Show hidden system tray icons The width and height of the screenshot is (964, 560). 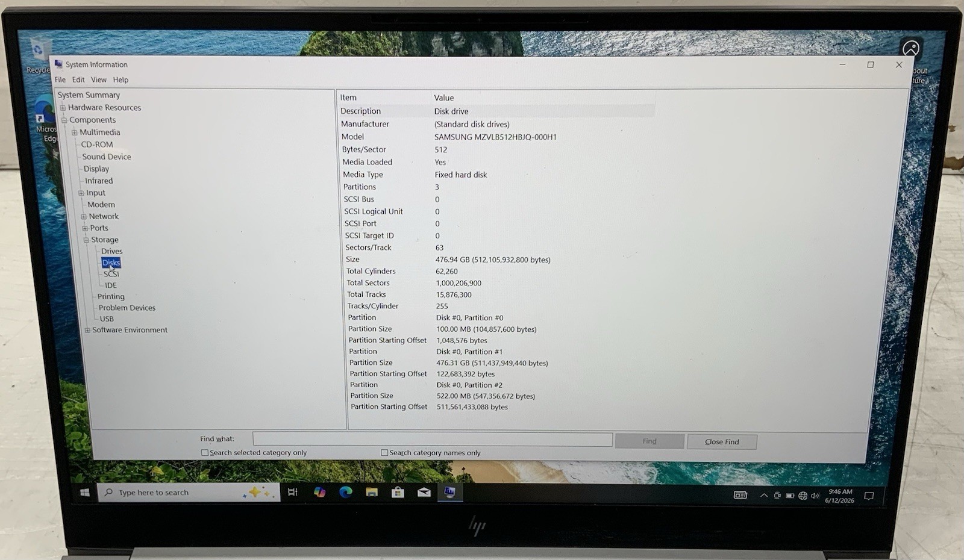(x=764, y=496)
